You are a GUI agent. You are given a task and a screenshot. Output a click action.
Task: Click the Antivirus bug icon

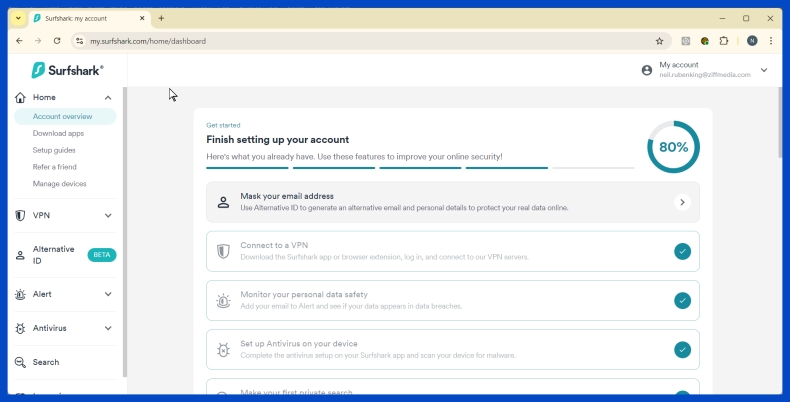(x=21, y=328)
